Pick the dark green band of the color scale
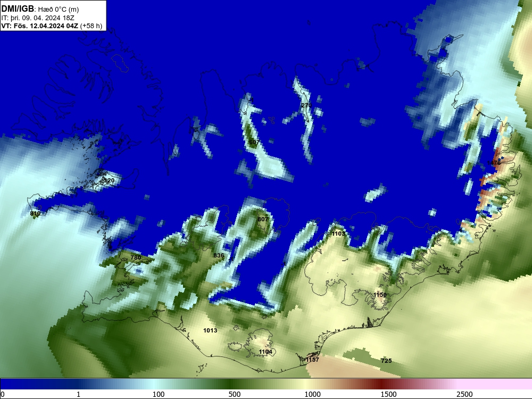 229,384
